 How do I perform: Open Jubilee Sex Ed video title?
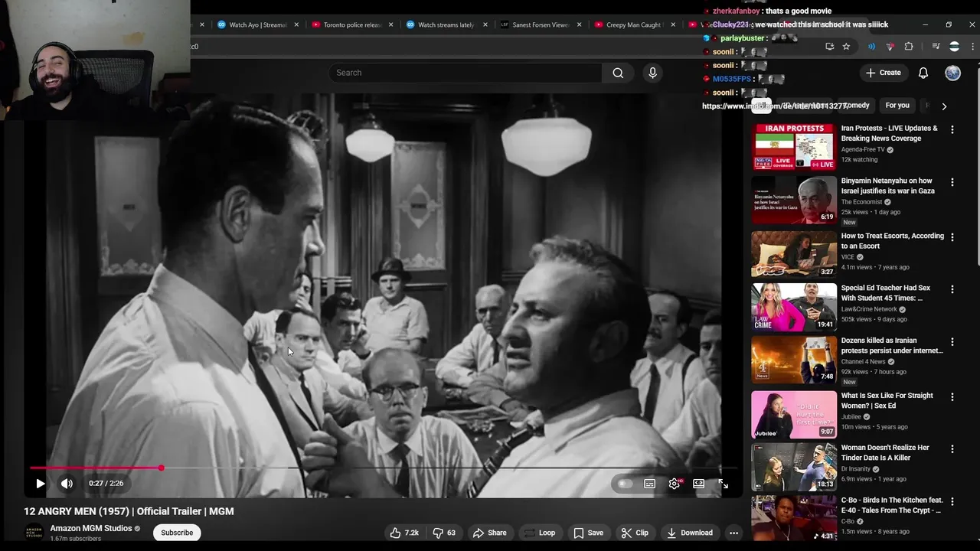[887, 400]
